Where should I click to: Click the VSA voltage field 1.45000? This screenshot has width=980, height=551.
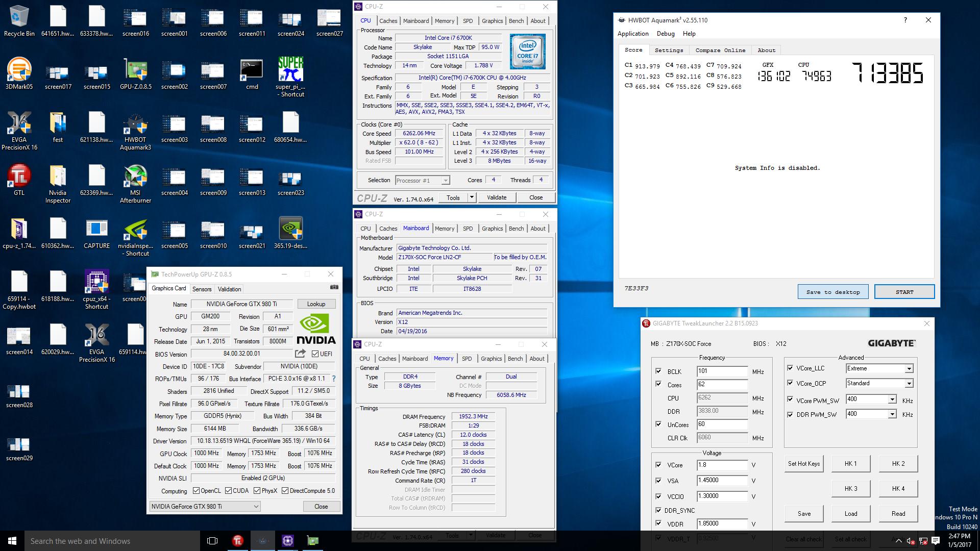point(722,480)
